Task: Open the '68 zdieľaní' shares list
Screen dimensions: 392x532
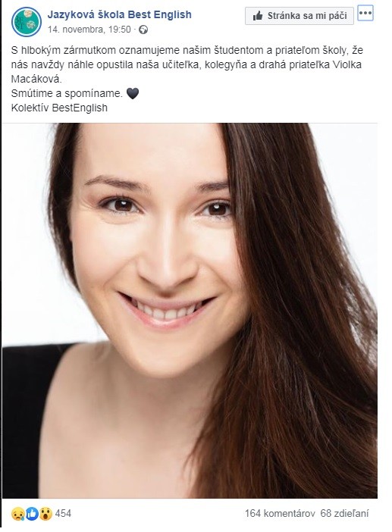Action: (344, 513)
